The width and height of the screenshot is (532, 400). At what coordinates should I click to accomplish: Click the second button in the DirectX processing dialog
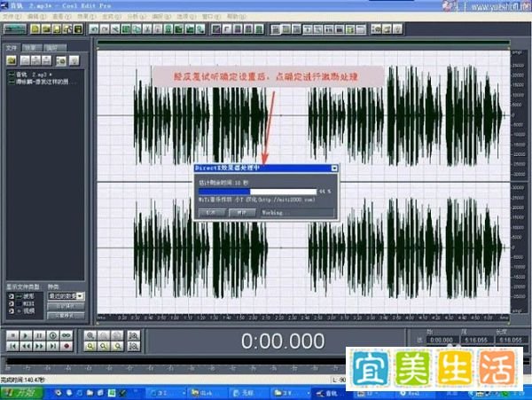[x=242, y=213]
